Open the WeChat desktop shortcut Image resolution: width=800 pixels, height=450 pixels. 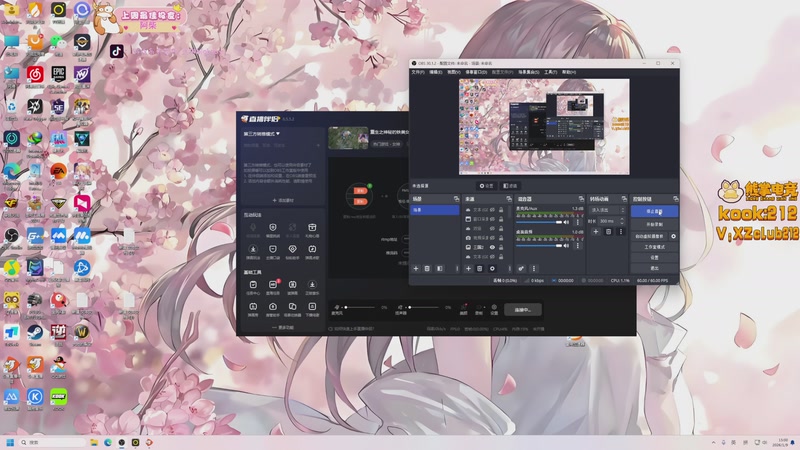pos(58,45)
